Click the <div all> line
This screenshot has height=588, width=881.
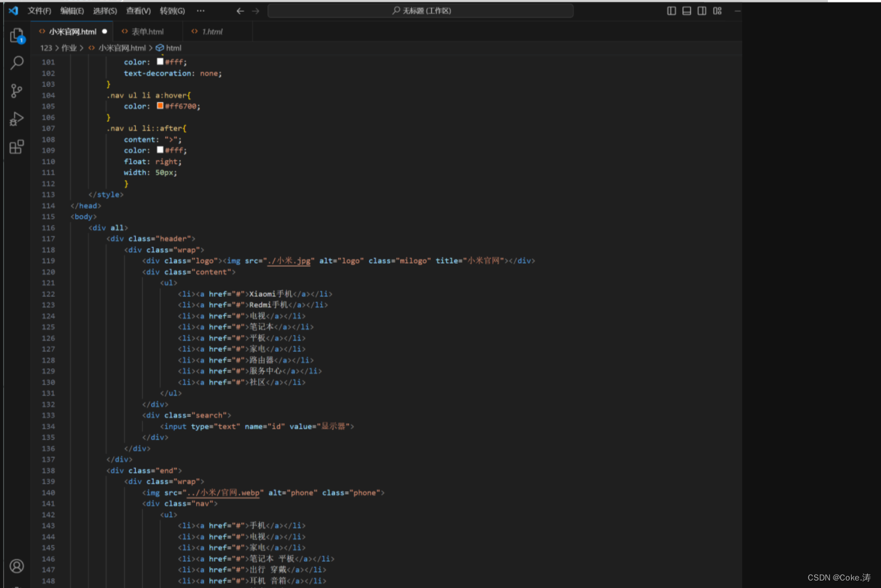[x=108, y=228]
